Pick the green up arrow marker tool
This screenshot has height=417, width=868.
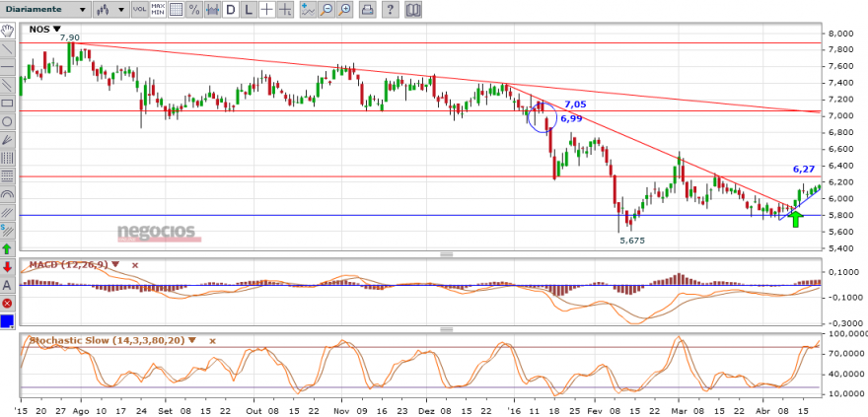[7, 248]
